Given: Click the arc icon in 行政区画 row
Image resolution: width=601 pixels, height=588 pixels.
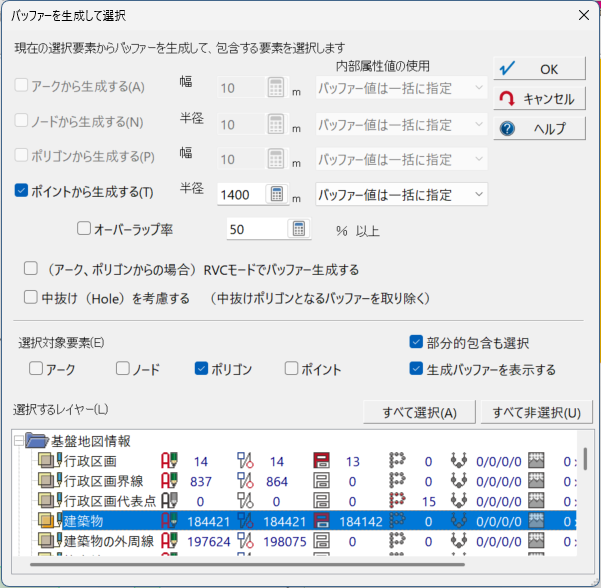Looking at the screenshot, I should pyautogui.click(x=169, y=461).
